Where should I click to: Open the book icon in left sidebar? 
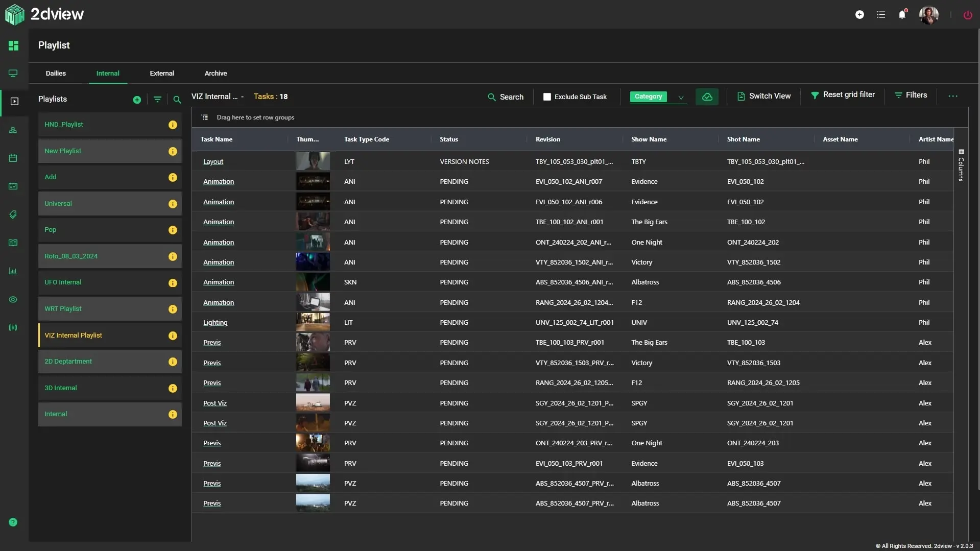point(13,243)
